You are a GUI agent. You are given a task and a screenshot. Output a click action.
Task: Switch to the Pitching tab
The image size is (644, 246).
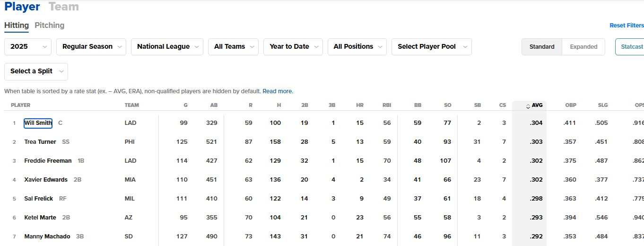50,25
